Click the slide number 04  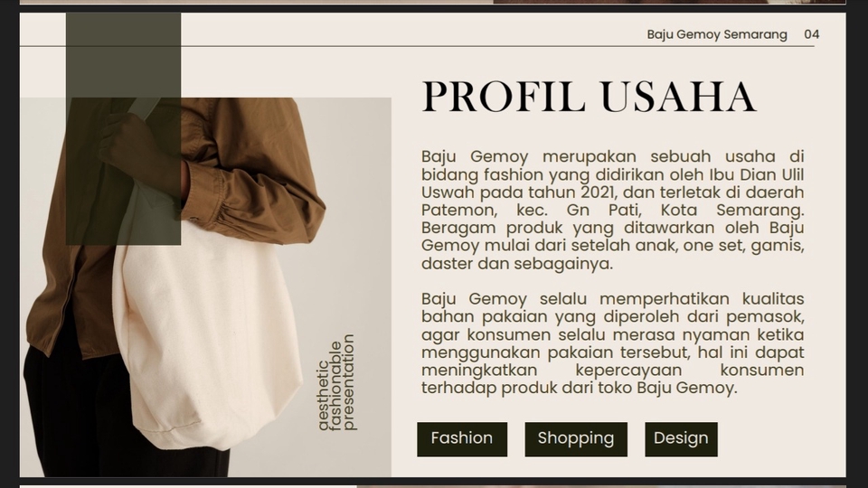pyautogui.click(x=812, y=34)
